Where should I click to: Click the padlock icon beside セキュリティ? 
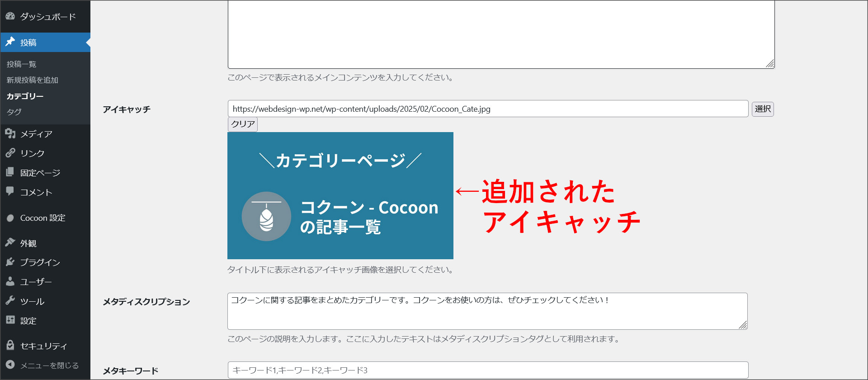(10, 346)
